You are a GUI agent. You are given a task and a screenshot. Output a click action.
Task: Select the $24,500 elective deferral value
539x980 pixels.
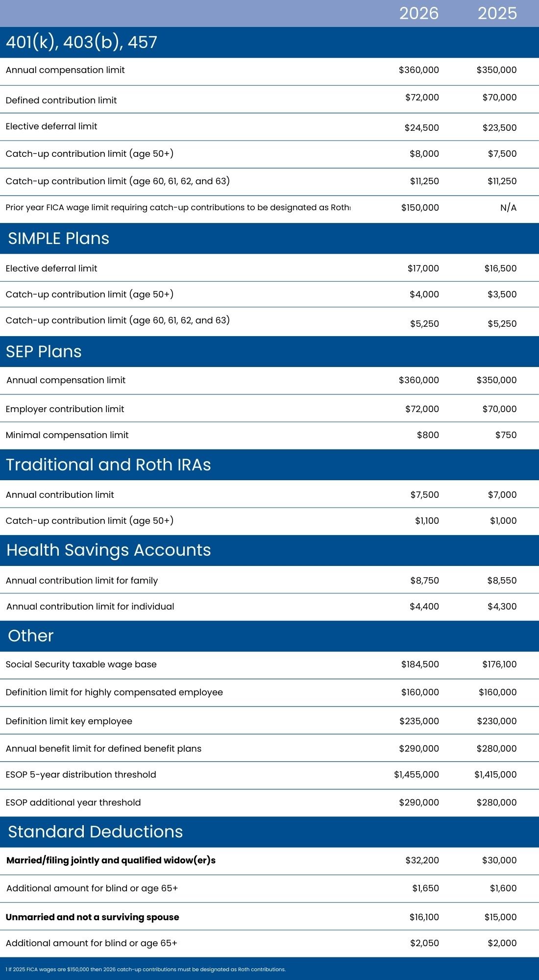421,128
